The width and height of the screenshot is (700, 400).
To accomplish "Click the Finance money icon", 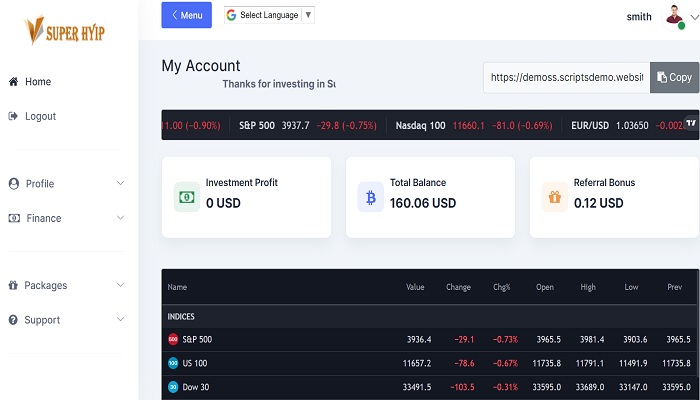I will (14, 218).
